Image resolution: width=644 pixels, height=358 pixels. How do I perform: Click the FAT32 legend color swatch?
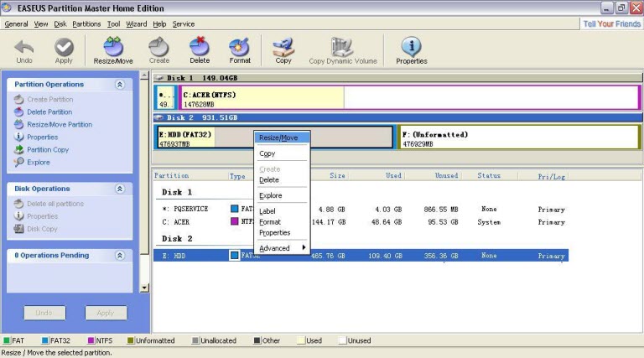point(45,340)
